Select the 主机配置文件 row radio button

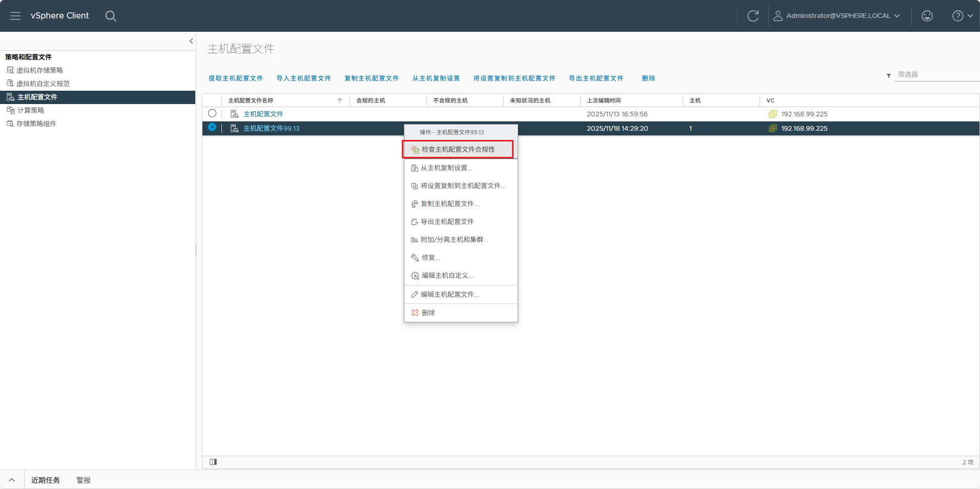coord(212,113)
